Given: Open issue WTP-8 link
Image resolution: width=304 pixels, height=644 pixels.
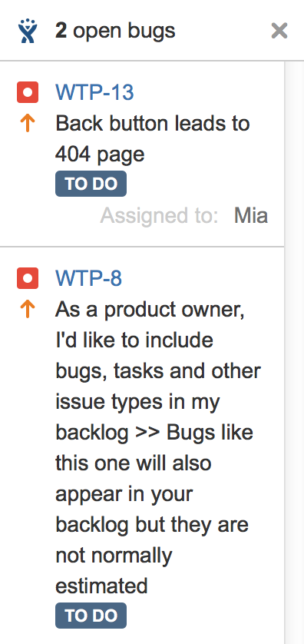Looking at the screenshot, I should pos(88,278).
